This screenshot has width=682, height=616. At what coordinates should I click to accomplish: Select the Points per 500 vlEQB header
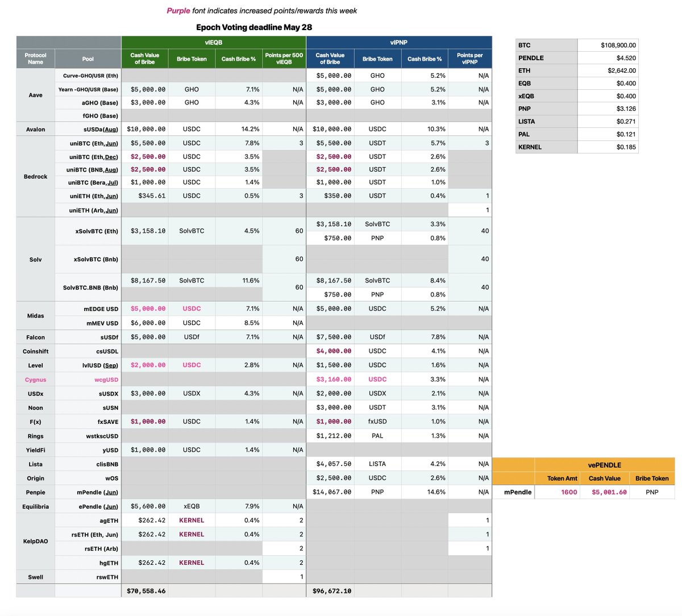pyautogui.click(x=284, y=59)
